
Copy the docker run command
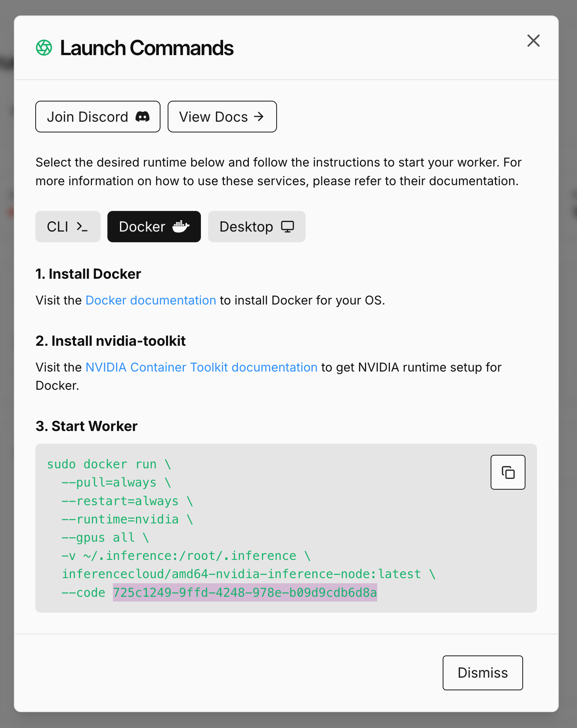[x=508, y=472]
